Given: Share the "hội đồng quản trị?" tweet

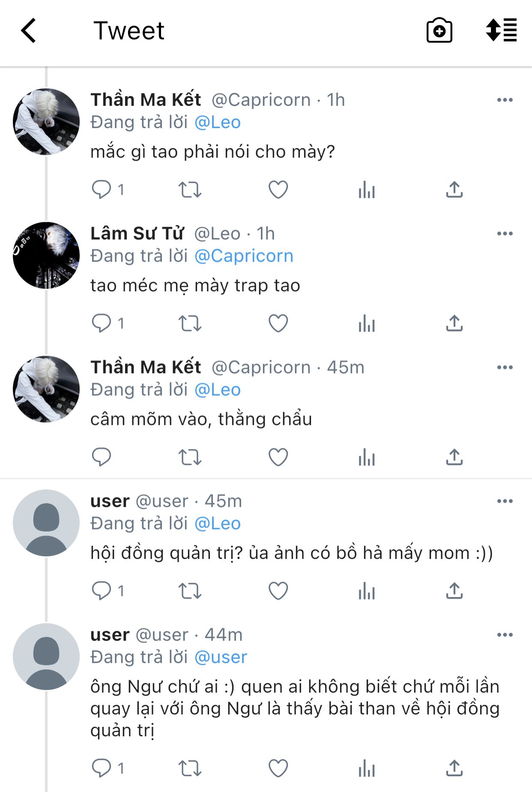Looking at the screenshot, I should pos(454,591).
